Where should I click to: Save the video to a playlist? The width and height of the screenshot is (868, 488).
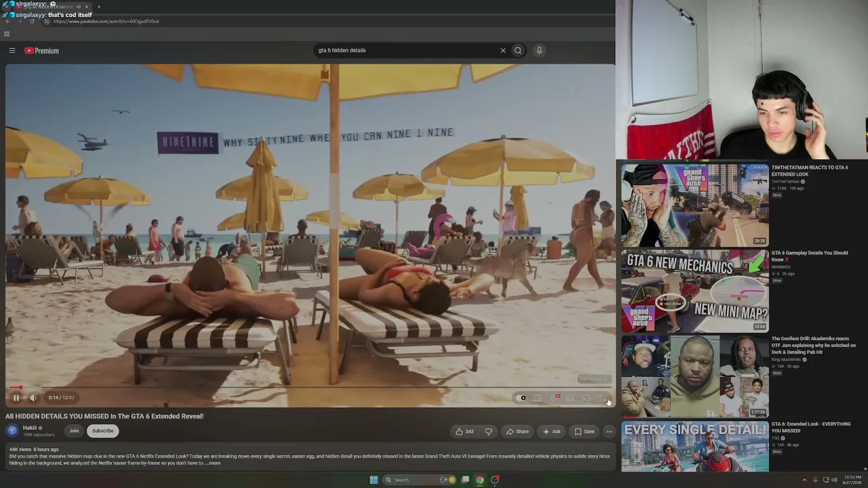[584, 431]
